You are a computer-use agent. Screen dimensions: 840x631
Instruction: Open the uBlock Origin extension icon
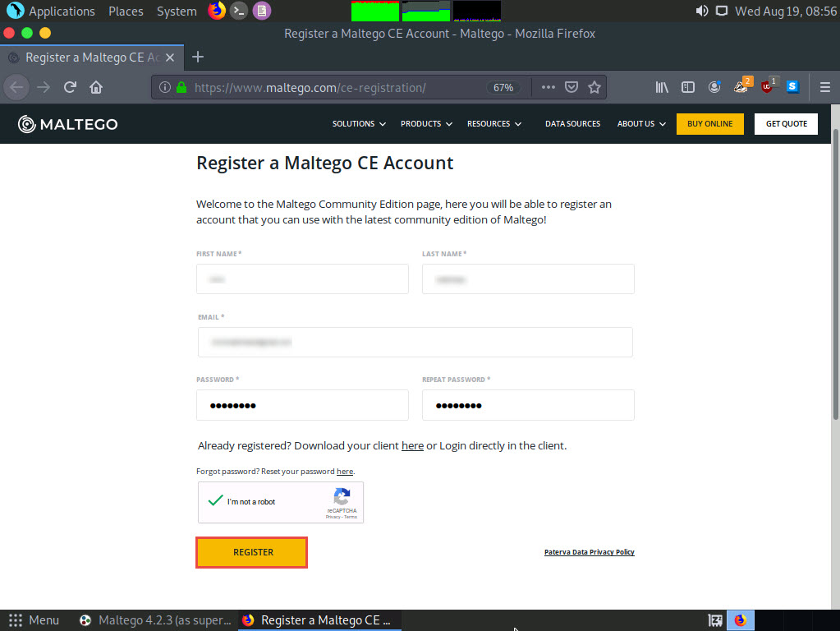click(x=768, y=85)
